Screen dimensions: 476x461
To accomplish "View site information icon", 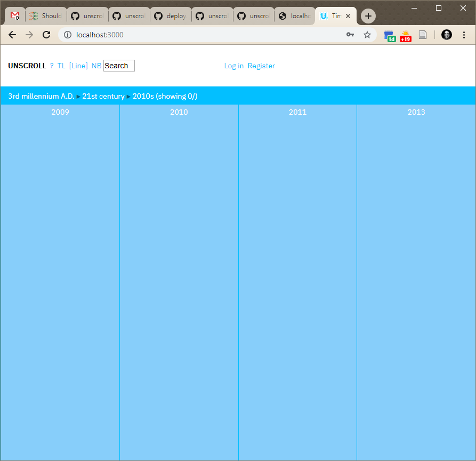I will 68,35.
